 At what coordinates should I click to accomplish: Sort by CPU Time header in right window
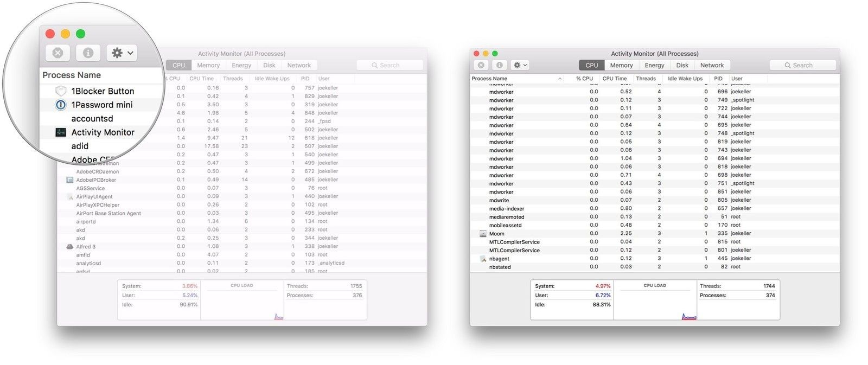(615, 79)
